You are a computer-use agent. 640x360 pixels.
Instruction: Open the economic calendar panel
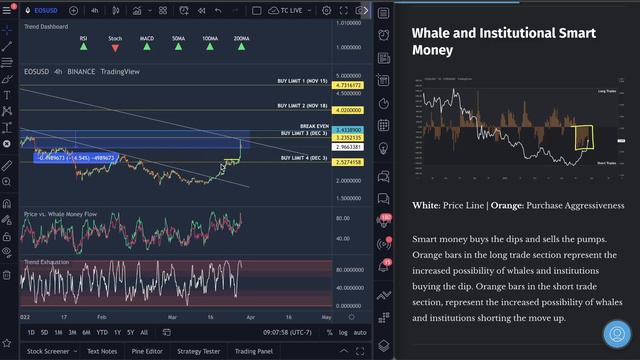pos(384,125)
